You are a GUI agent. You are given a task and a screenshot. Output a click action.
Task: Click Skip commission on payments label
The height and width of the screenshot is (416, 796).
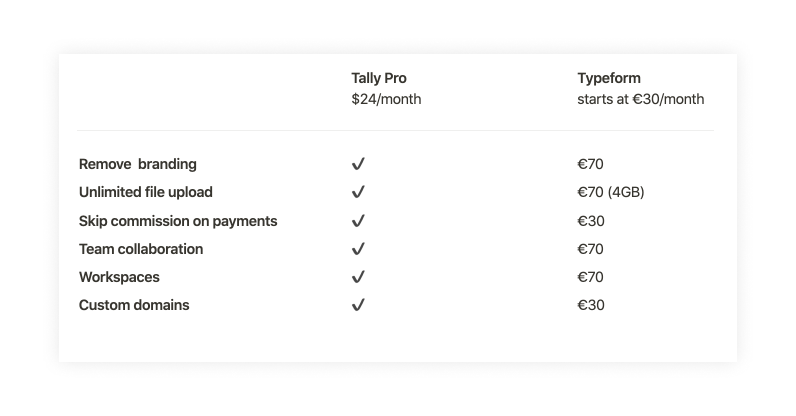tap(178, 221)
